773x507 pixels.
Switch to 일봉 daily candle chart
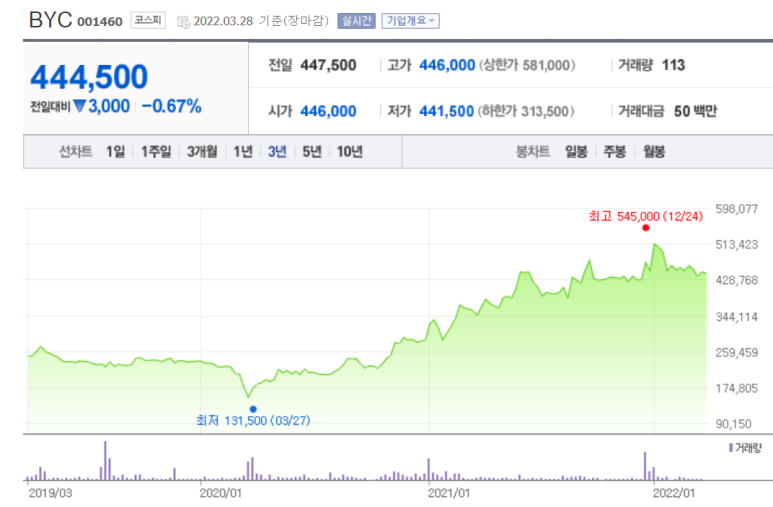[576, 151]
